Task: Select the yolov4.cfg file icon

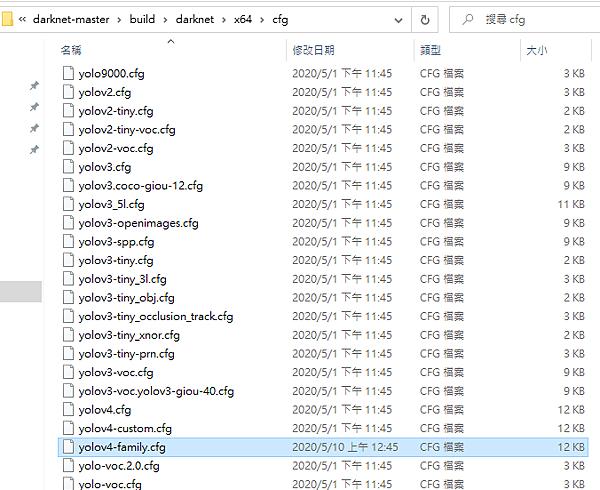Action: [68, 410]
